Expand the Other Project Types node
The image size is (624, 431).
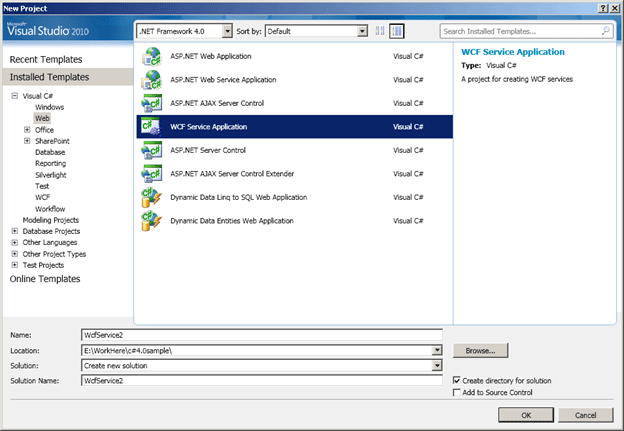click(x=15, y=254)
